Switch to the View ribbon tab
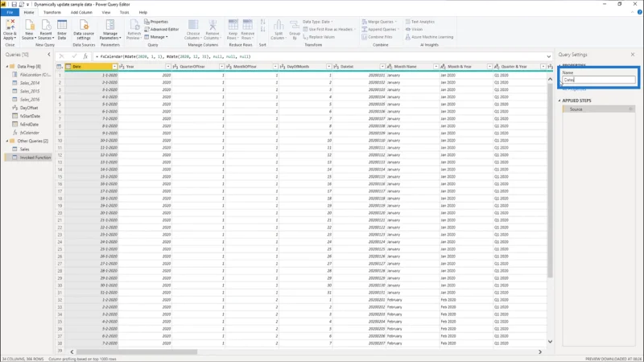The height and width of the screenshot is (362, 644). tap(106, 12)
